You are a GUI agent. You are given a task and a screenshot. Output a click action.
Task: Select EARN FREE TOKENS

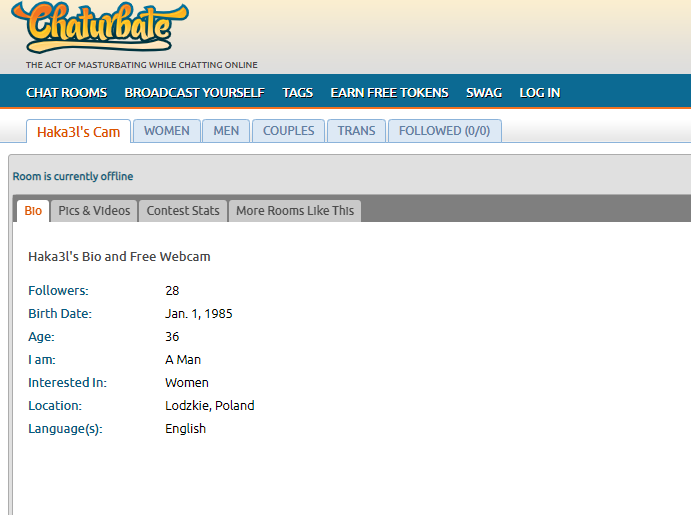[x=390, y=93]
